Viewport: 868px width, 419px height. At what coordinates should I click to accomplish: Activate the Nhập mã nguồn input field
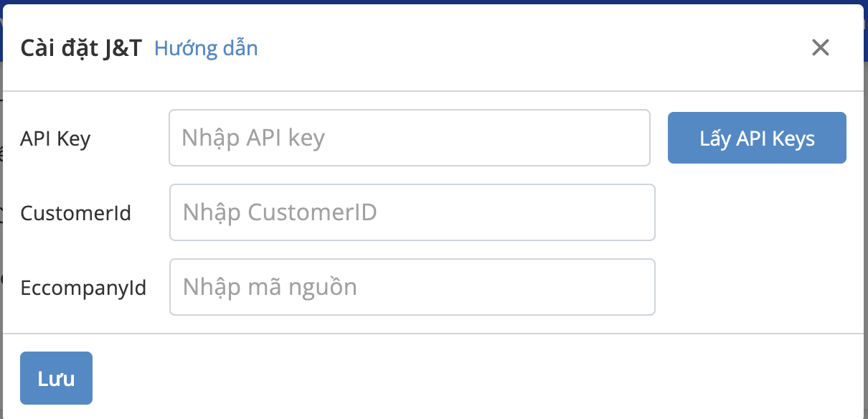412,287
